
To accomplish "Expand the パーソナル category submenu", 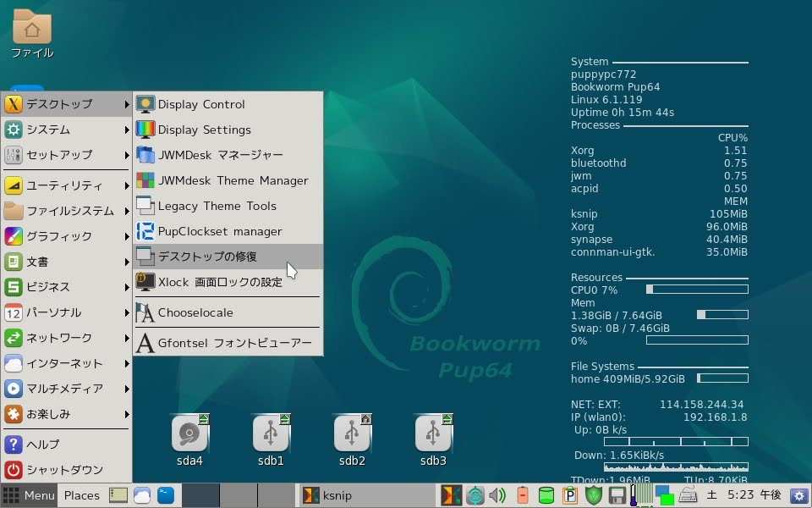I will pyautogui.click(x=66, y=312).
